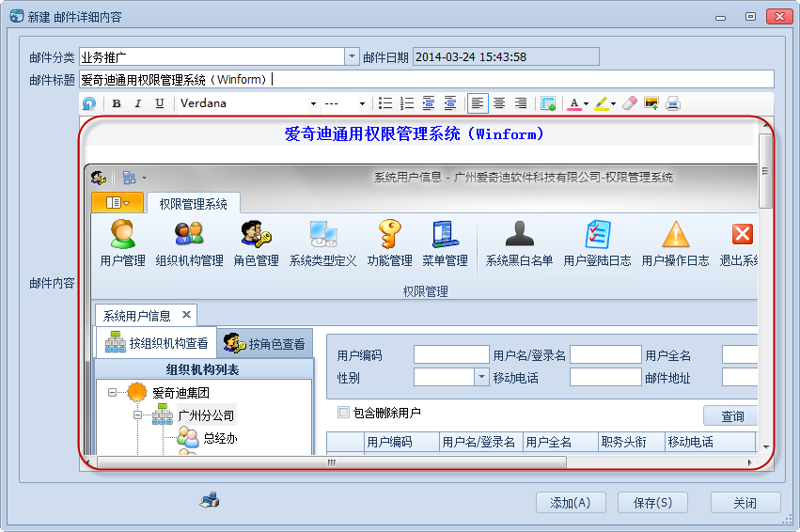This screenshot has width=800, height=532.
Task: Collapse the 爱奇迪集团 tree node
Action: [x=112, y=392]
